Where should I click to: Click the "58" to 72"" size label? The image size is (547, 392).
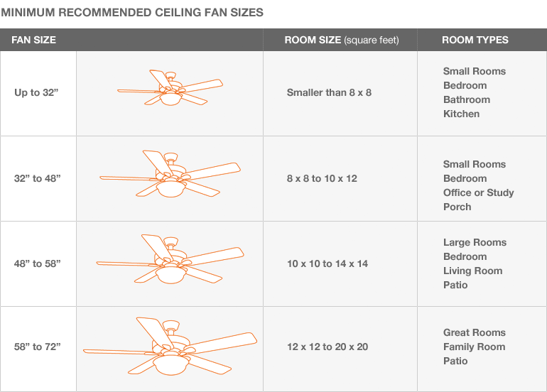click(x=38, y=347)
